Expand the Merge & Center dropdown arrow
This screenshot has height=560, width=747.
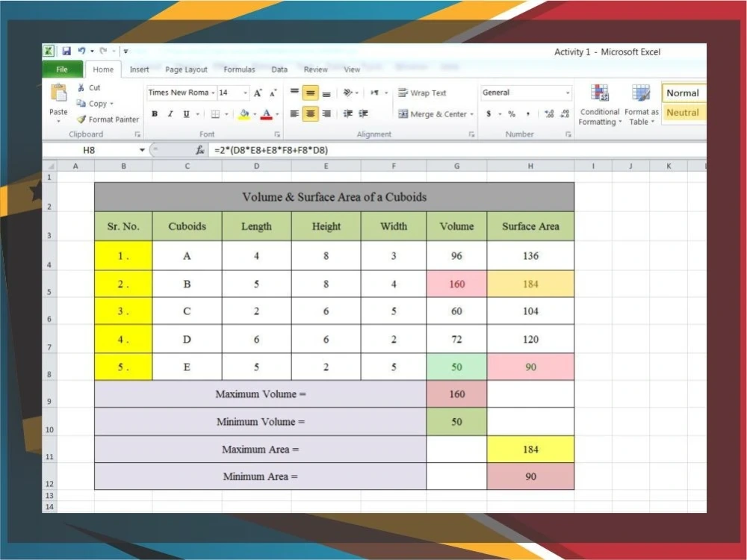[471, 114]
